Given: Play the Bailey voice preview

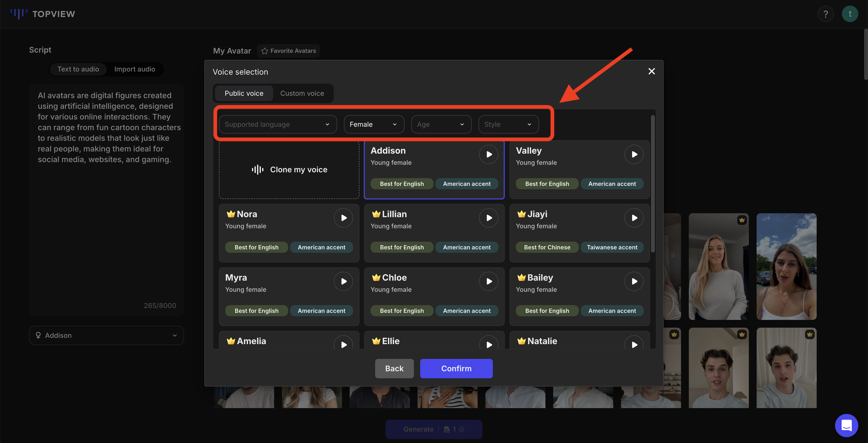Looking at the screenshot, I should point(634,281).
